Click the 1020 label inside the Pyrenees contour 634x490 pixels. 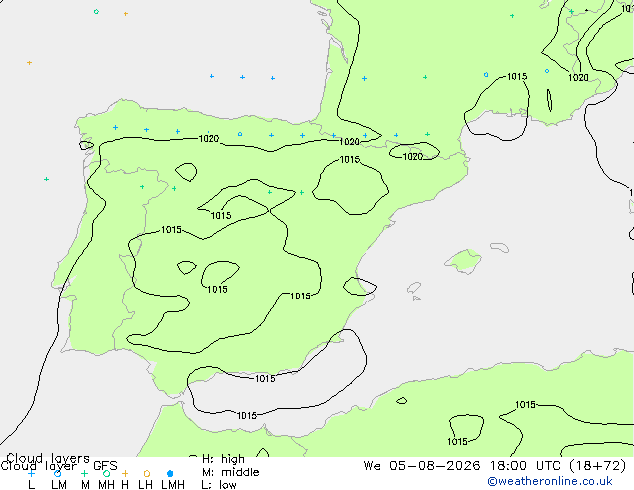tap(413, 156)
